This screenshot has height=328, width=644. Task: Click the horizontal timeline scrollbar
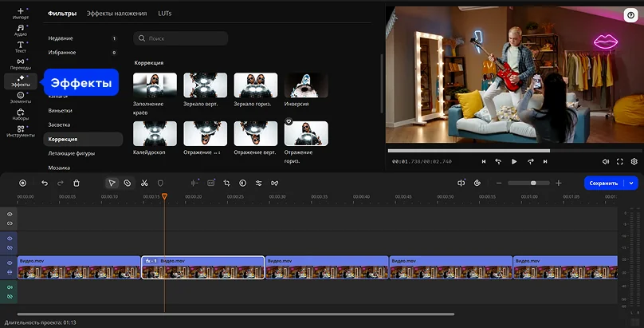click(x=236, y=314)
